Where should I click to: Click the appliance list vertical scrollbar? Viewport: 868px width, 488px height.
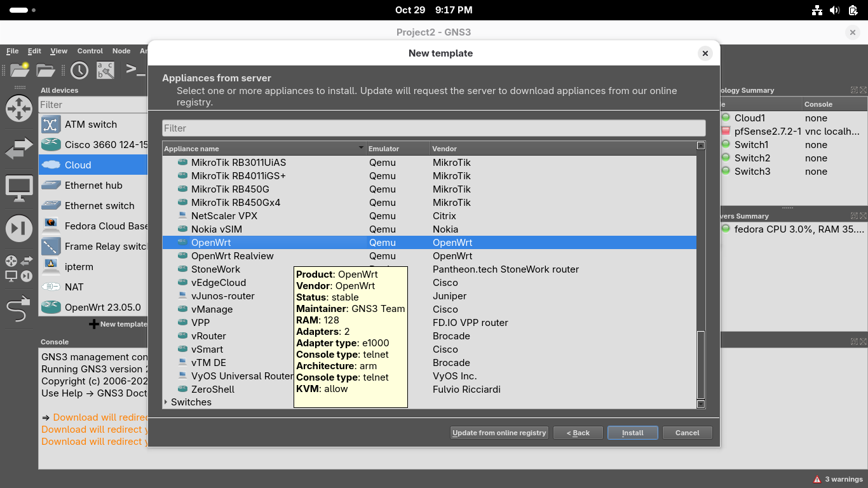coord(701,364)
